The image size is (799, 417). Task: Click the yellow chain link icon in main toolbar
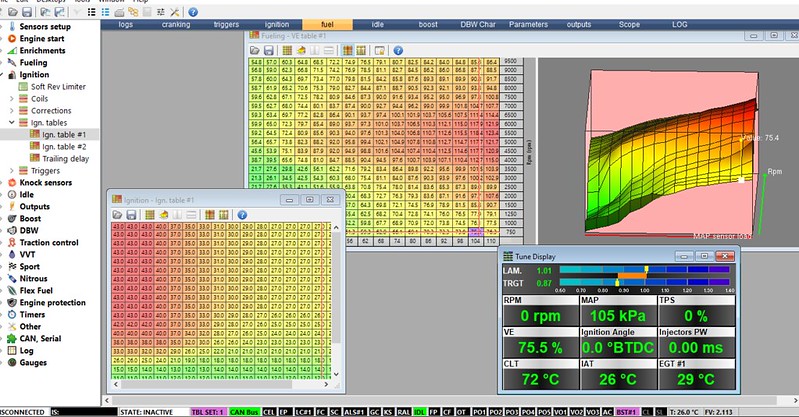pyautogui.click(x=133, y=12)
